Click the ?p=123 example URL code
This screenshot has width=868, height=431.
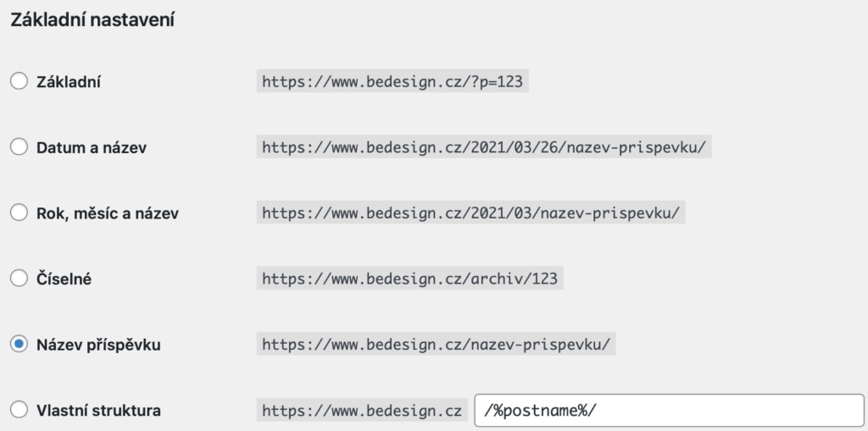(x=392, y=81)
